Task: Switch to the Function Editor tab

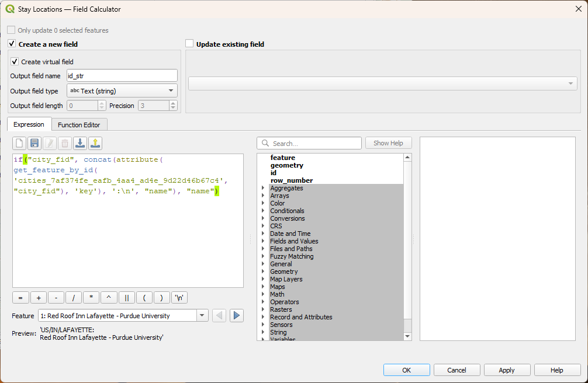Action: click(x=79, y=124)
